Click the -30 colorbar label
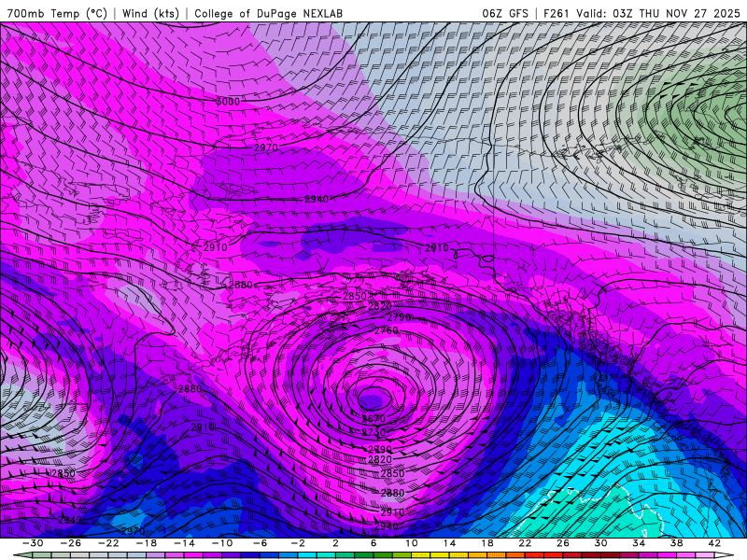747x560 pixels. [33, 543]
